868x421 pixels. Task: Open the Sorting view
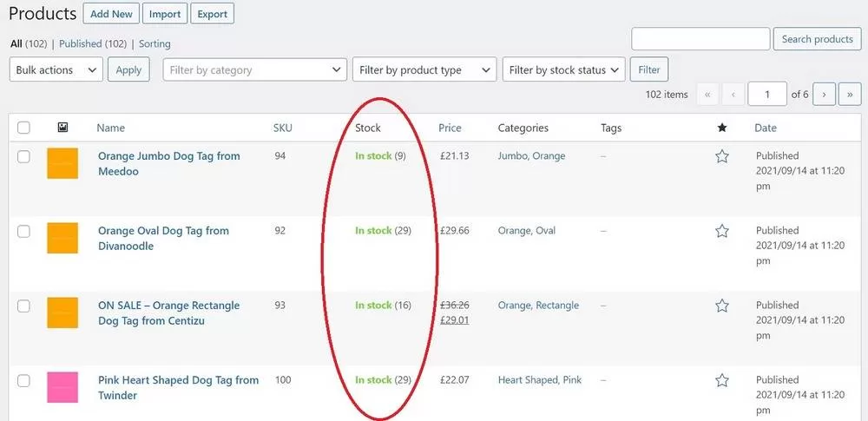click(x=155, y=43)
